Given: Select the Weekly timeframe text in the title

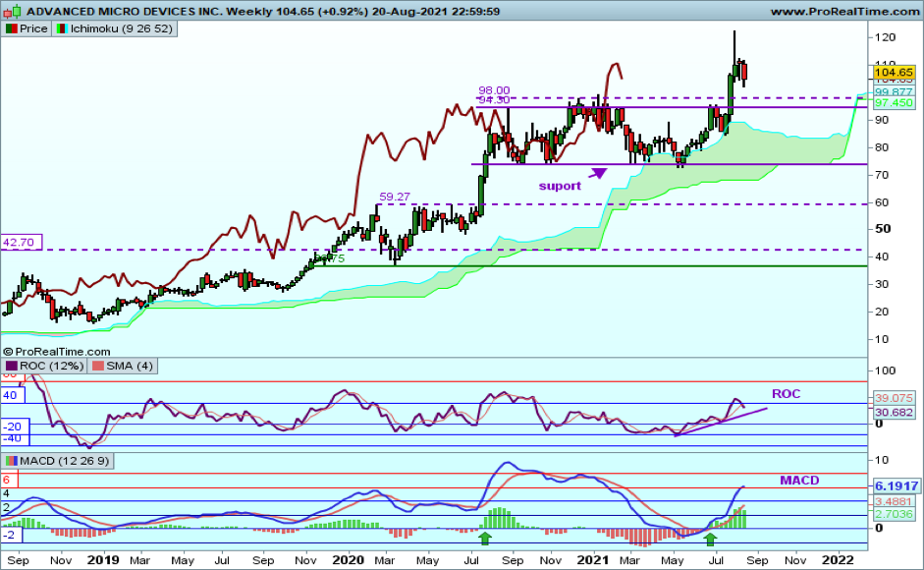Looking at the screenshot, I should tap(249, 11).
